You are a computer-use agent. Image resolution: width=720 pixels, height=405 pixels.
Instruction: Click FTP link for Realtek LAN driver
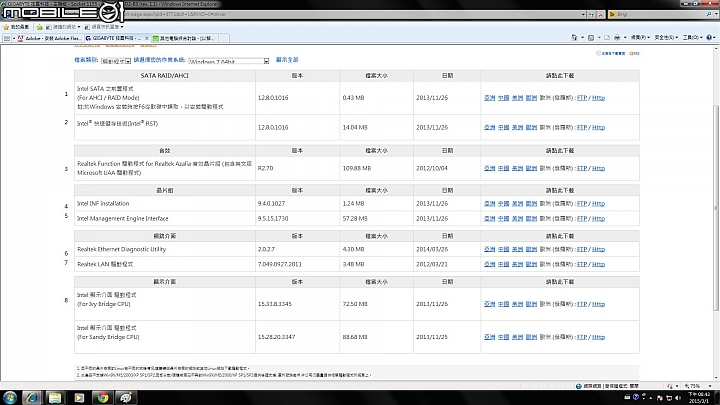pos(582,264)
